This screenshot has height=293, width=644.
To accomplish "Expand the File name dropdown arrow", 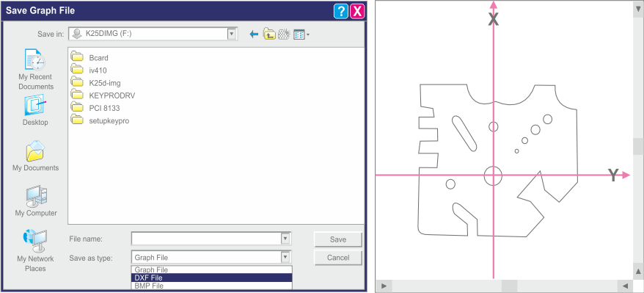I will tap(285, 239).
